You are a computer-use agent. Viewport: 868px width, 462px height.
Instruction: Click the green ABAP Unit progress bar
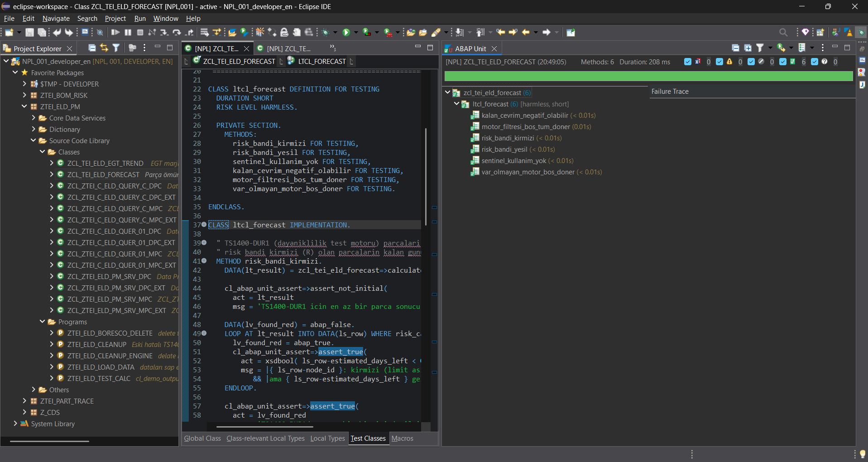click(648, 76)
